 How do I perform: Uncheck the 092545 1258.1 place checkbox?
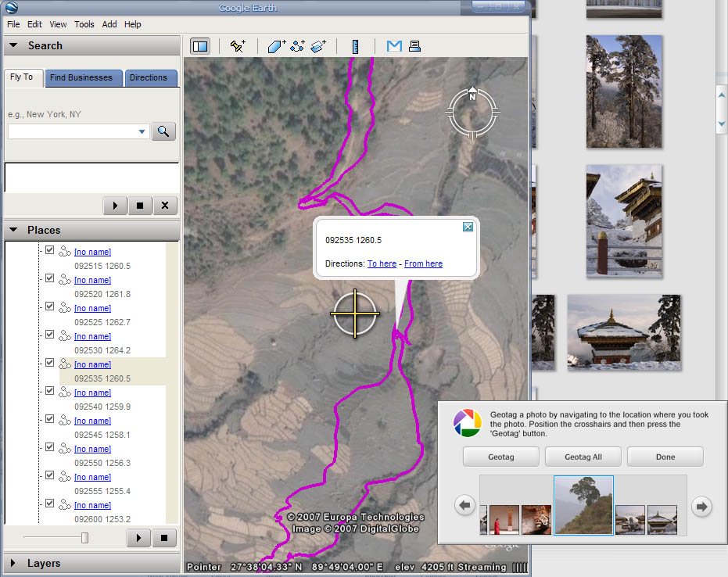click(50, 419)
